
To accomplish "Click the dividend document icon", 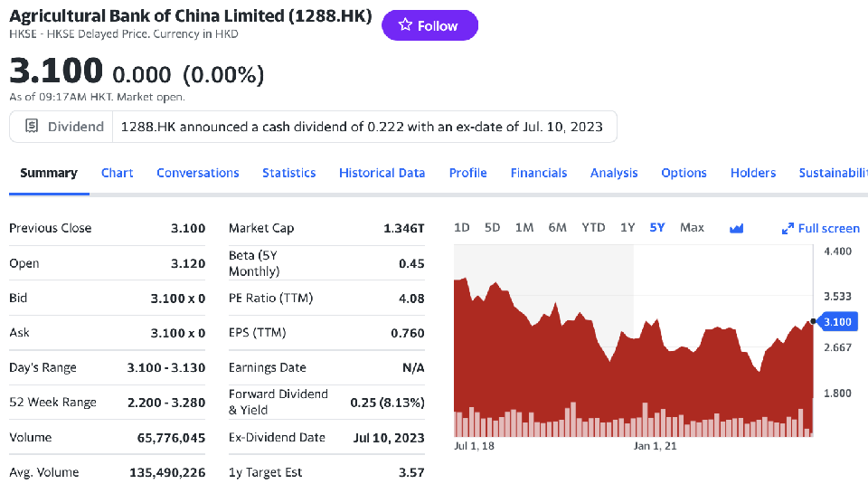I will [x=32, y=127].
